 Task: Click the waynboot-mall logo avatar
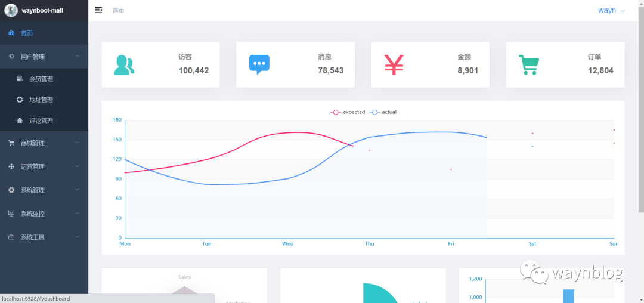coord(11,10)
